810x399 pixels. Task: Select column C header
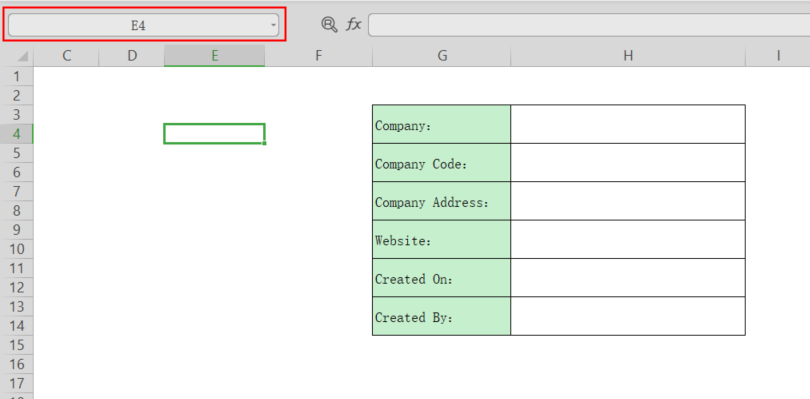click(x=66, y=56)
